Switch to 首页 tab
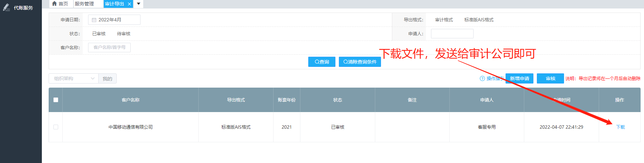644x163 pixels. [x=63, y=4]
